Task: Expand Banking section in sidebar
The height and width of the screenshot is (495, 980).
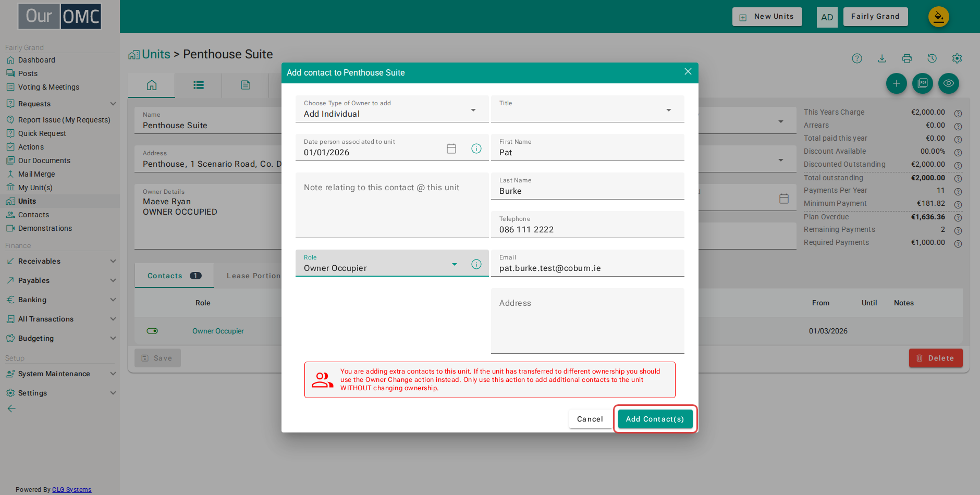Action: coord(60,300)
